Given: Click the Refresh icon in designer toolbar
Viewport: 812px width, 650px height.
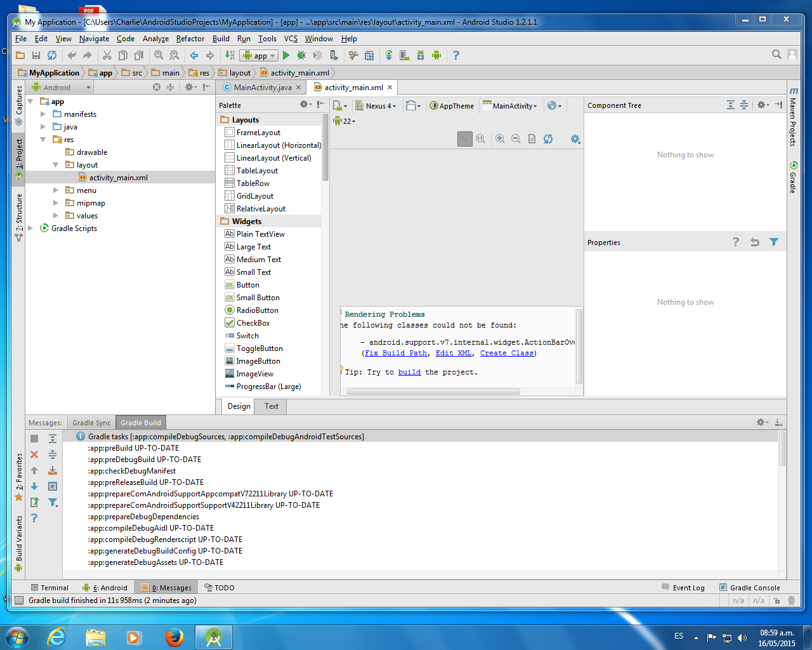Looking at the screenshot, I should [548, 139].
